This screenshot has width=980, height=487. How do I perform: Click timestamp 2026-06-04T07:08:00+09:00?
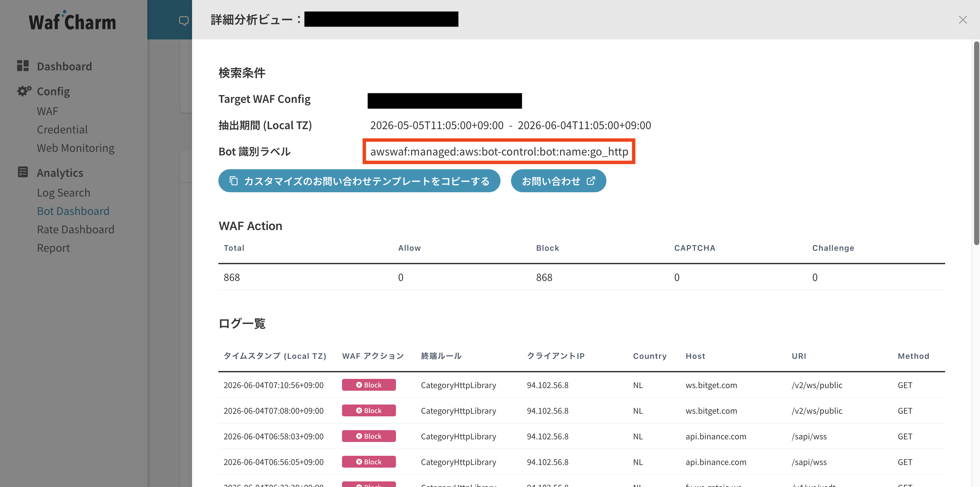(274, 410)
